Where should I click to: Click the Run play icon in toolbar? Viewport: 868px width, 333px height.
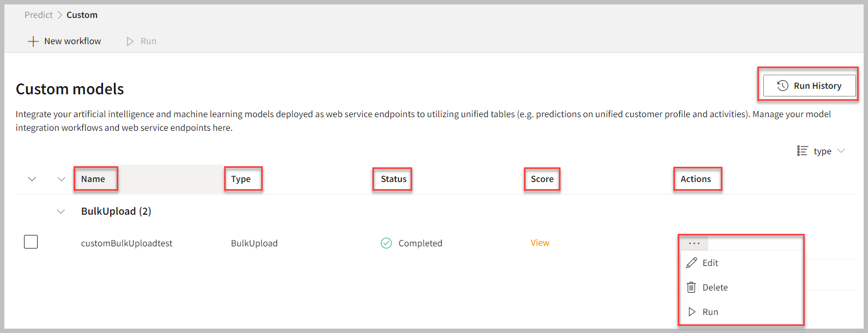click(130, 41)
